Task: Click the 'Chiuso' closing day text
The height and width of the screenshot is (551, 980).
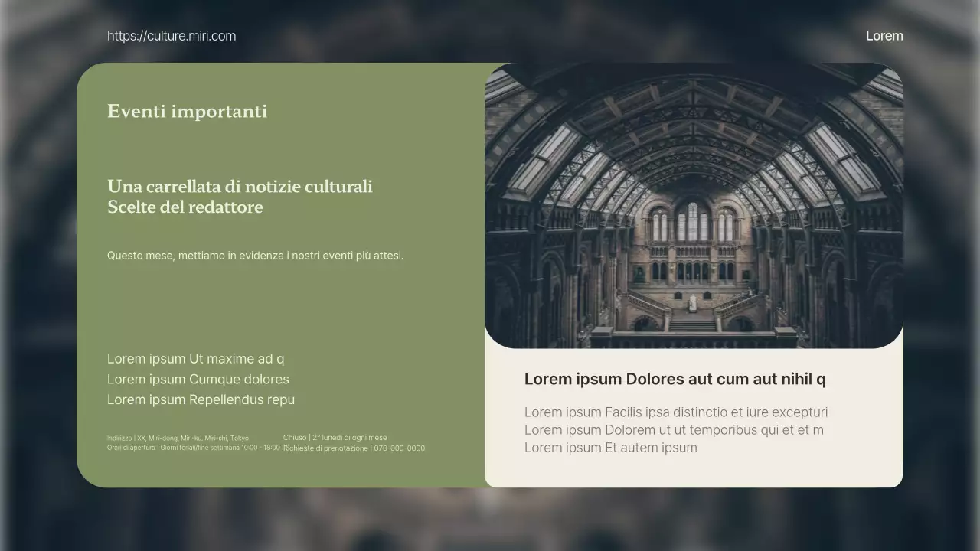Action: (335, 438)
